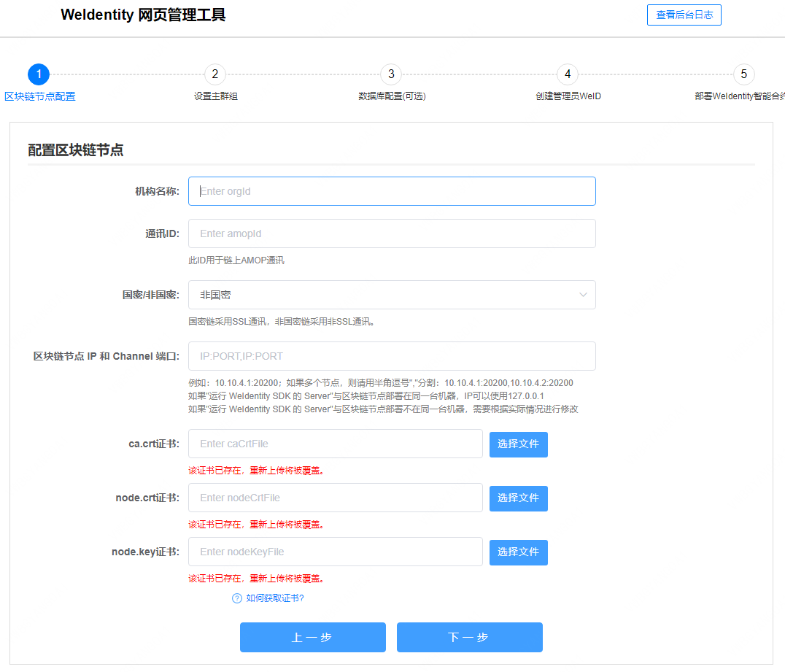785x672 pixels.
Task: Click the WeIdentity 网页管理工具 title
Action: pos(143,15)
